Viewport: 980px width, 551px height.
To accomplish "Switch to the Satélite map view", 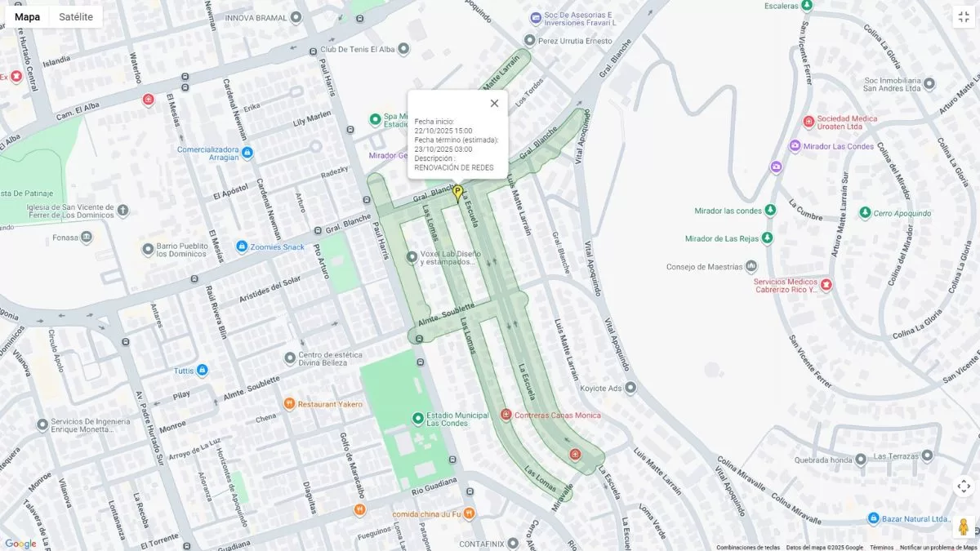I will (x=76, y=16).
